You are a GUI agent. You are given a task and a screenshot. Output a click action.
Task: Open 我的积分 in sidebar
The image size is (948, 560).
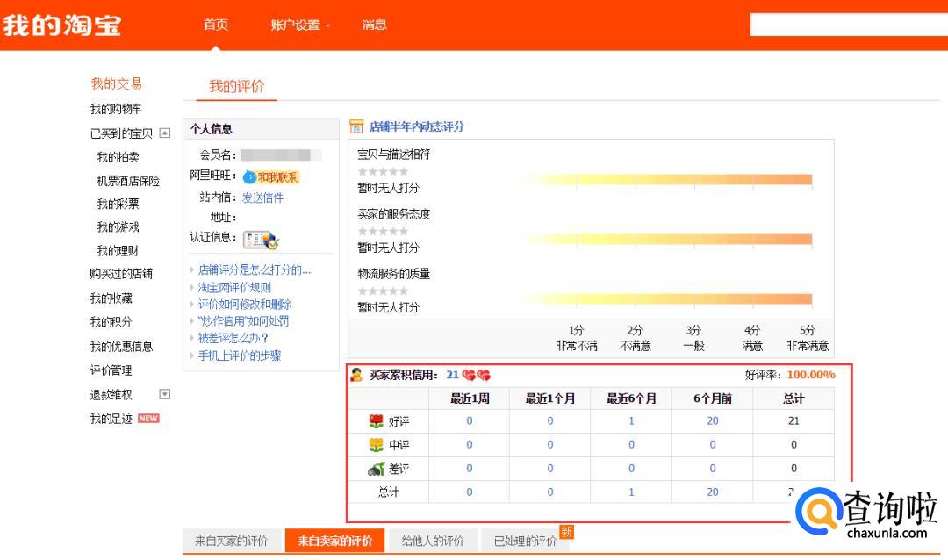111,322
